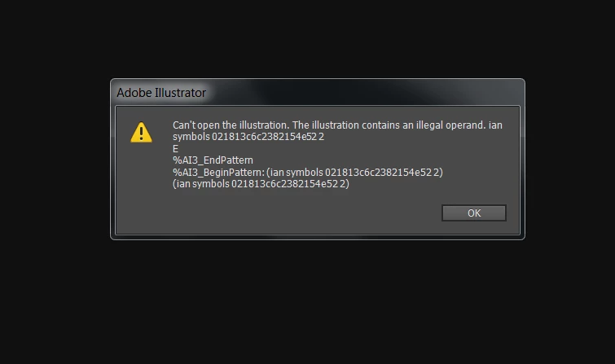
Task: Click "The illustration contains" text in the message
Action: (345, 125)
